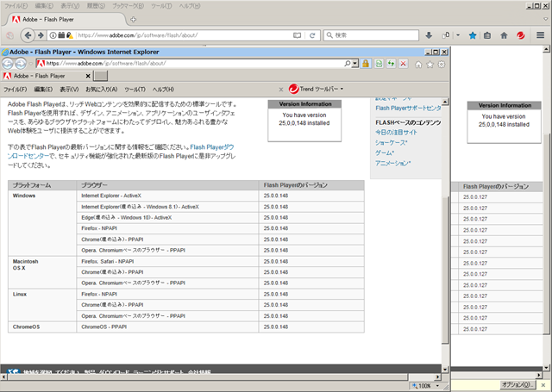Open Firefox ブックマーク(B) menu
The image size is (552, 392).
tap(129, 6)
